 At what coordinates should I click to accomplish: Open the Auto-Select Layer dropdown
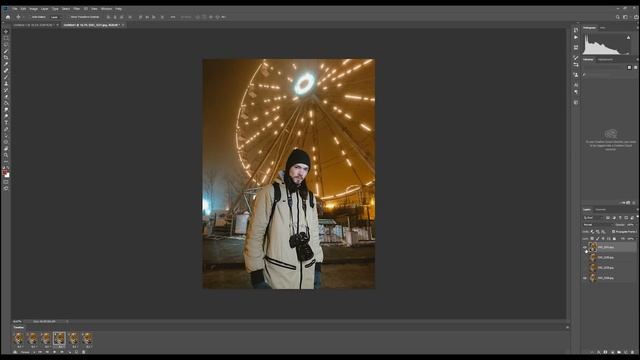click(56, 17)
